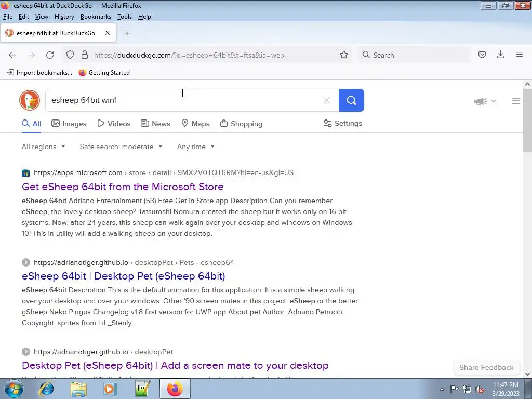Click the scrollbar down arrow

[x=527, y=374]
